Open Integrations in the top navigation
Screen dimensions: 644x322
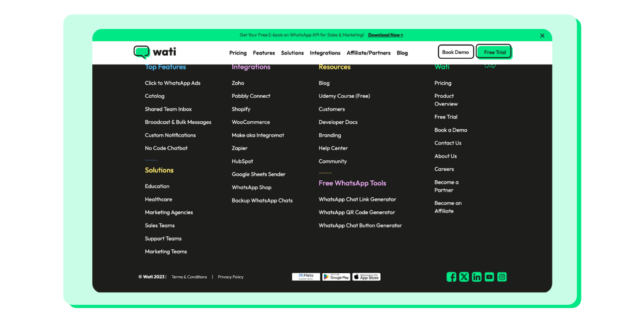tap(325, 53)
